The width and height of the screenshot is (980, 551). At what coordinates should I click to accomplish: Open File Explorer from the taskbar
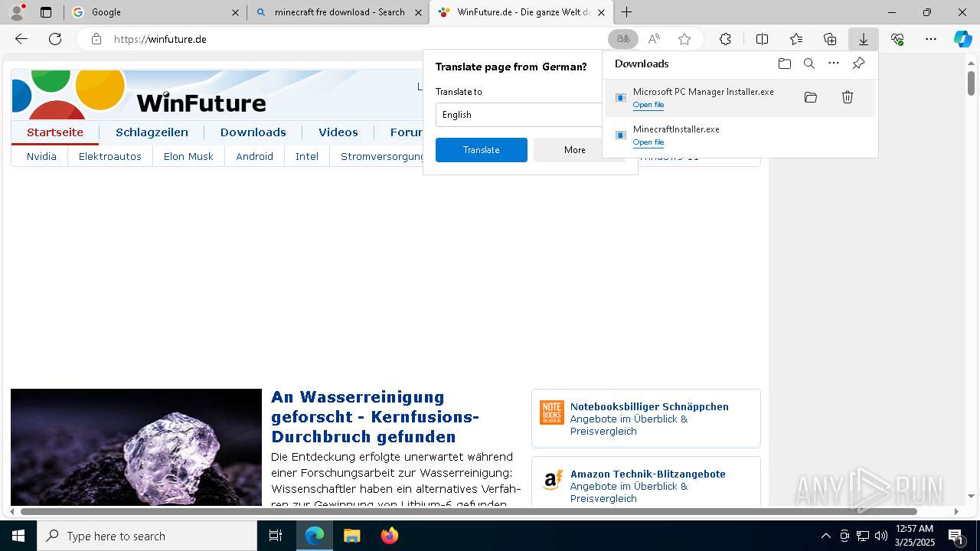pyautogui.click(x=352, y=536)
